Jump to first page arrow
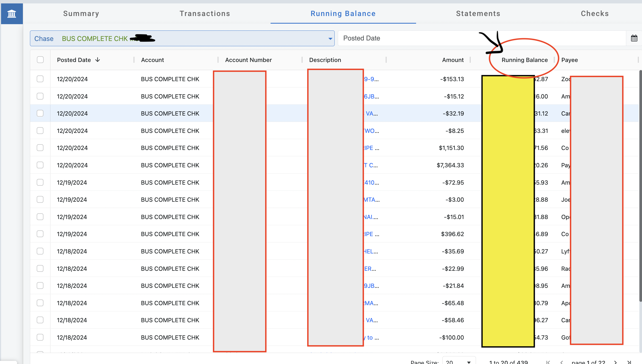The image size is (642, 364). (548, 362)
